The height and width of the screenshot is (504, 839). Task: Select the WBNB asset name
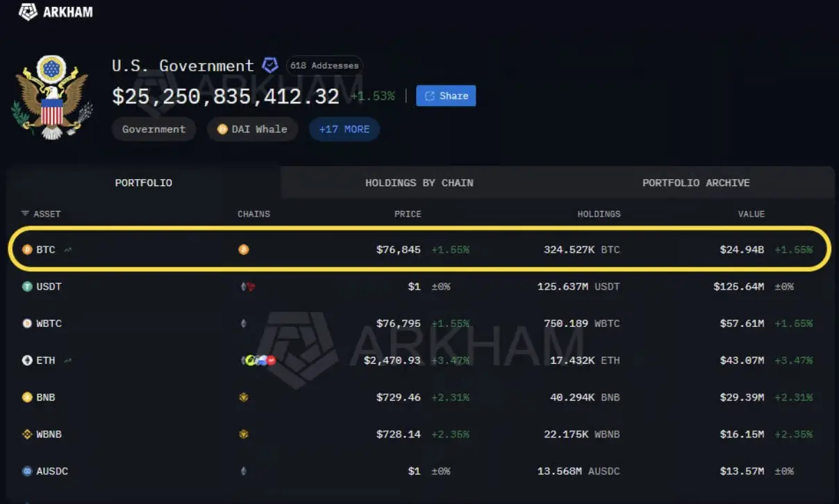point(49,435)
